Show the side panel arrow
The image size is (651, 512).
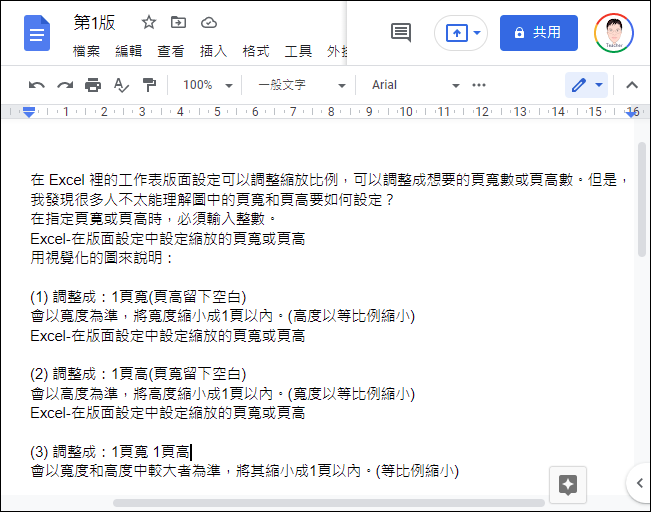640,483
